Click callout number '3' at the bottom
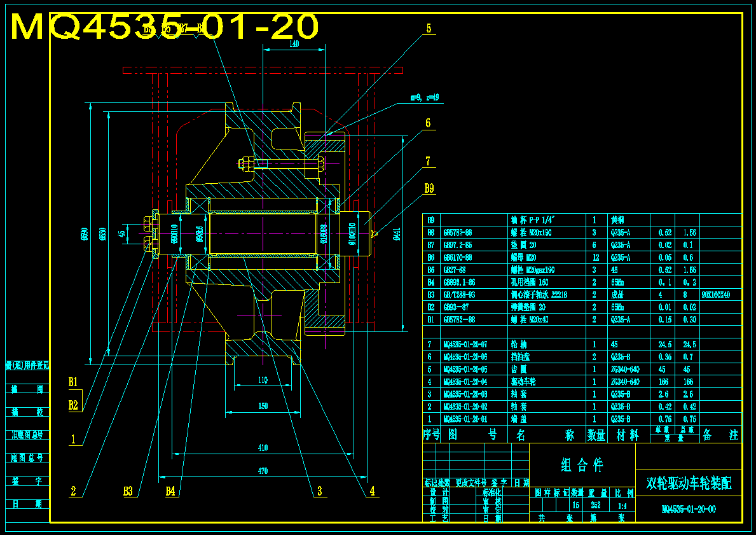This screenshot has height=535, width=756. [x=319, y=492]
